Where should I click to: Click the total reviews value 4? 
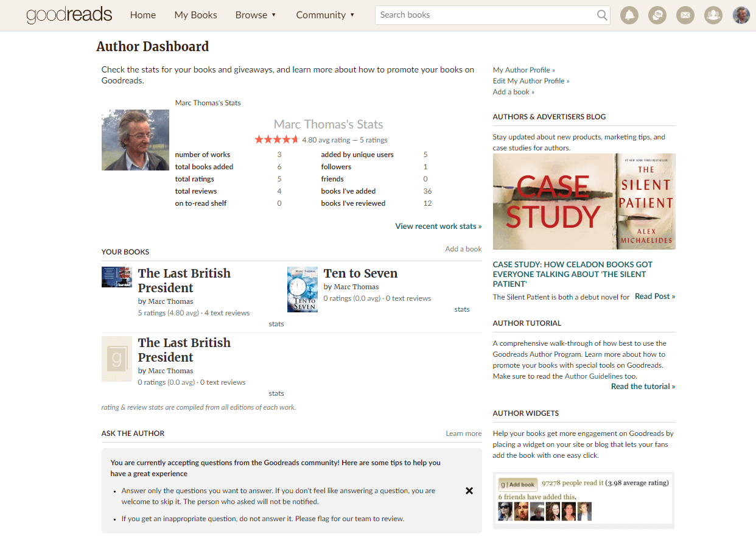(279, 191)
